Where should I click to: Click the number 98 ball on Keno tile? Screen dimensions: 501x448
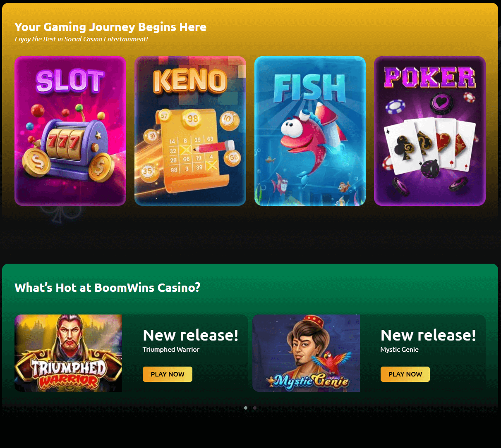tap(192, 119)
